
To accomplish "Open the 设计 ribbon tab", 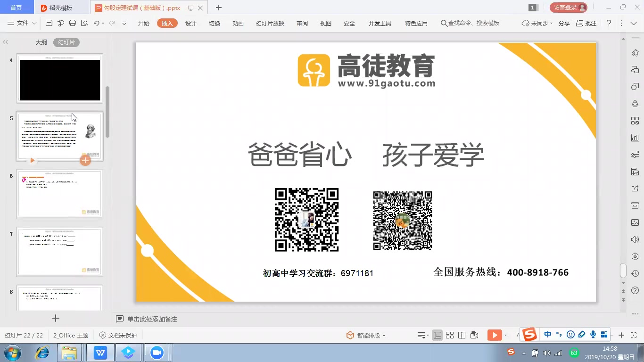I will point(191,23).
